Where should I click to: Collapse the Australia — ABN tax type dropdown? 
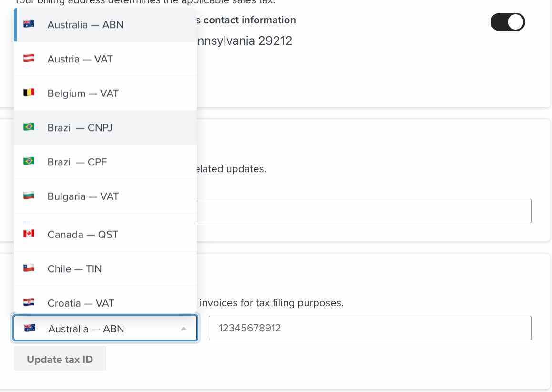(x=105, y=329)
